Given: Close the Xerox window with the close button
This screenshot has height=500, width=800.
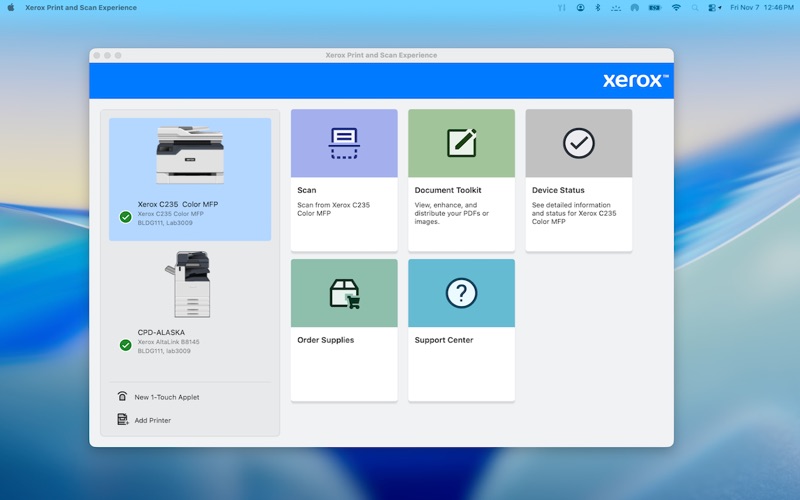Looking at the screenshot, I should point(97,55).
